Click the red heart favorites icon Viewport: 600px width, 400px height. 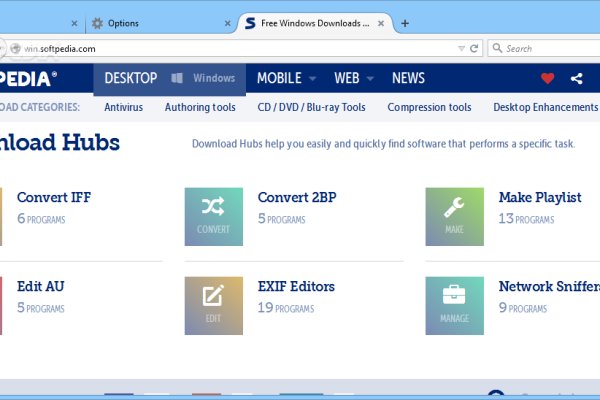tap(547, 78)
